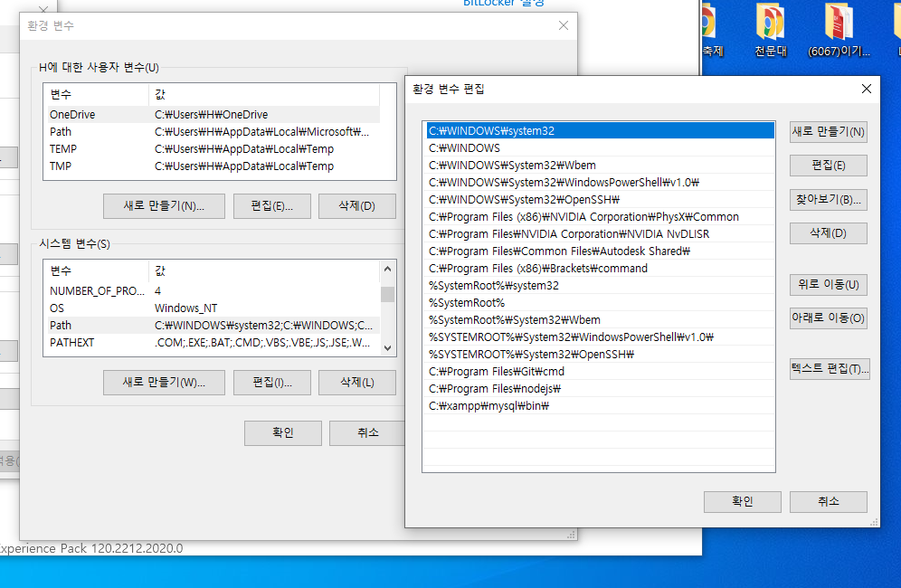The width and height of the screenshot is (901, 588).
Task: Click system variables 값 column header
Action: point(264,270)
